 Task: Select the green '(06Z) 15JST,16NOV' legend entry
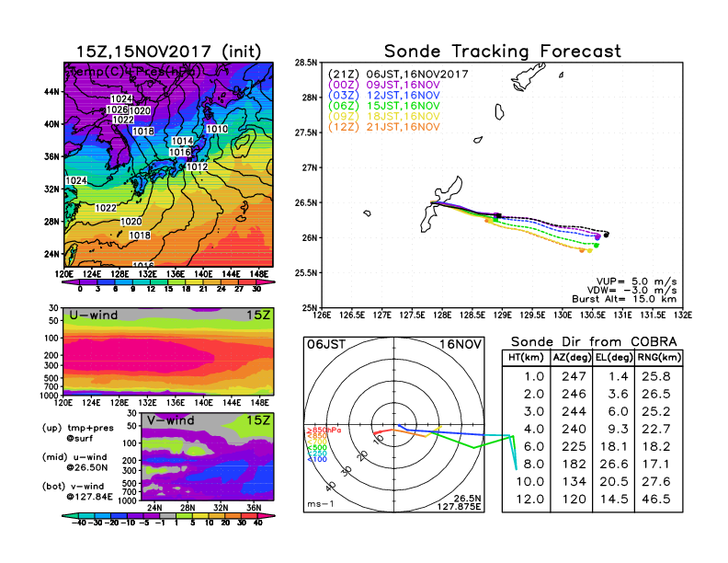coord(384,106)
